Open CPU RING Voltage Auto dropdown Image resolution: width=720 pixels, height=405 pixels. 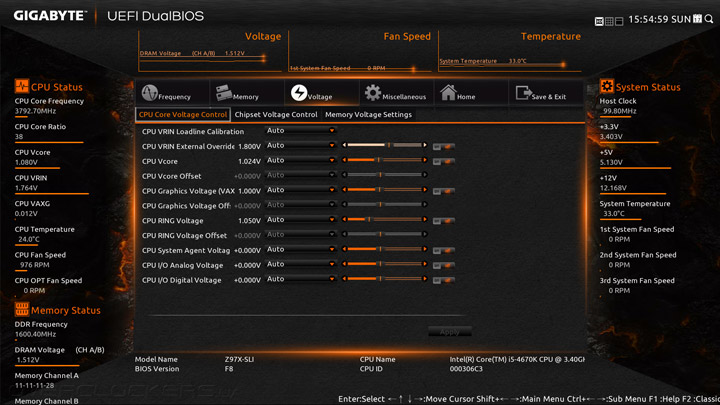click(300, 220)
